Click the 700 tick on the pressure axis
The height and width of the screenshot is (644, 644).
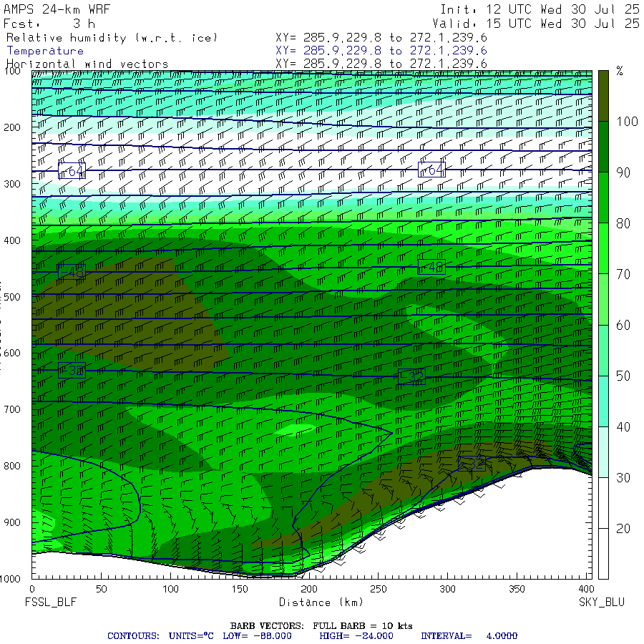coord(12,409)
